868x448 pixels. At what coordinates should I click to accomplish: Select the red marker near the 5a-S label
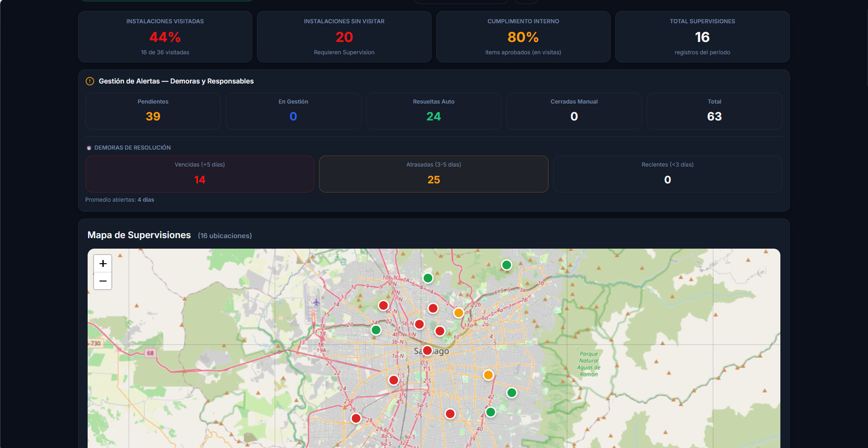coord(450,414)
